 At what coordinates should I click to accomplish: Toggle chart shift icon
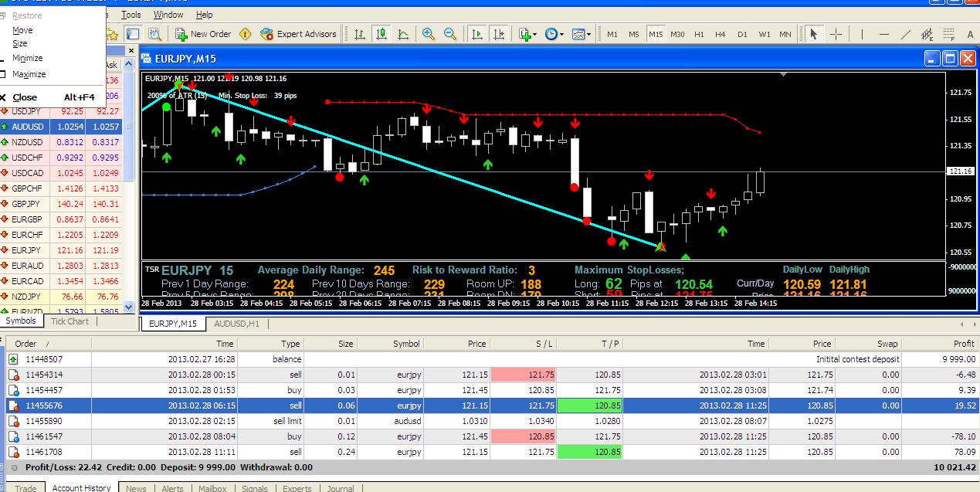[x=499, y=34]
